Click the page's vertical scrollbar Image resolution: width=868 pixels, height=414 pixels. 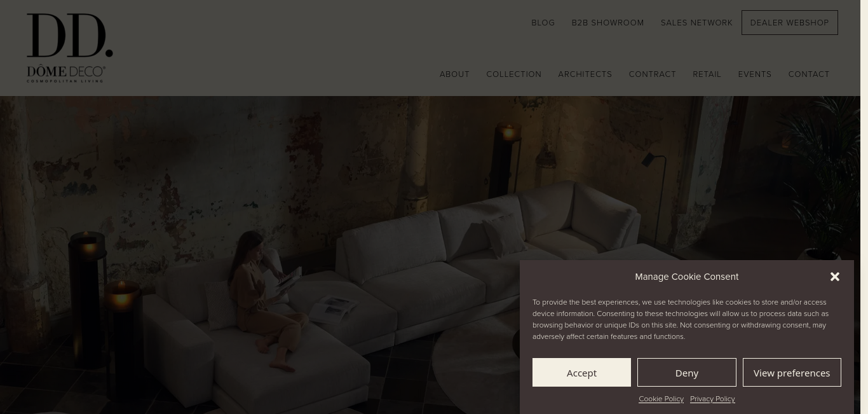[x=864, y=207]
